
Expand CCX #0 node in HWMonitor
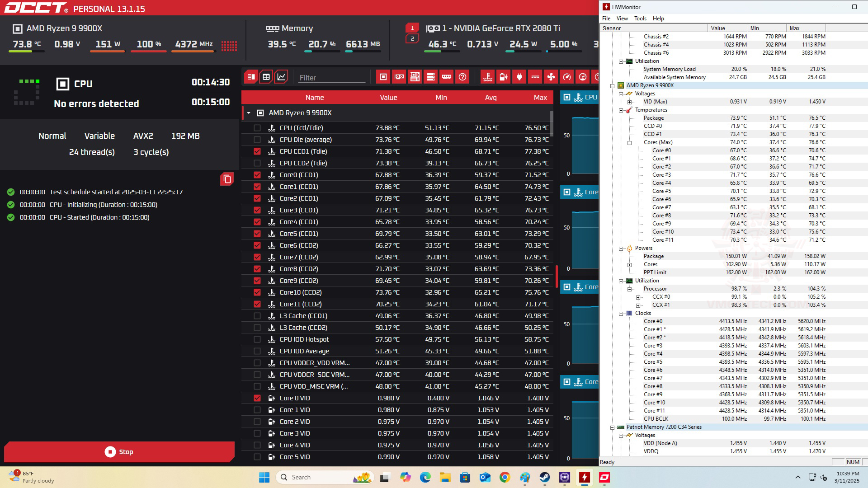pyautogui.click(x=638, y=297)
